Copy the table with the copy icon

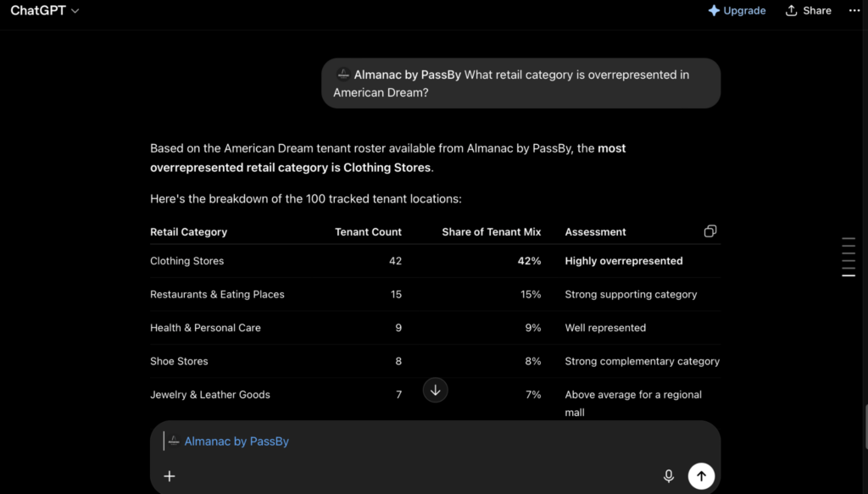(x=710, y=231)
